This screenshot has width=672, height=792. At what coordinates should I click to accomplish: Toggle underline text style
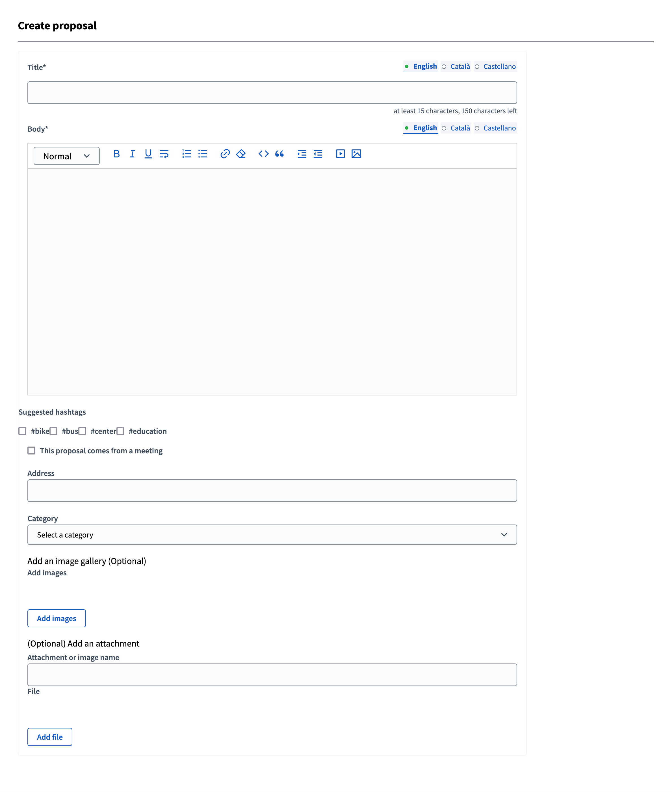point(148,154)
